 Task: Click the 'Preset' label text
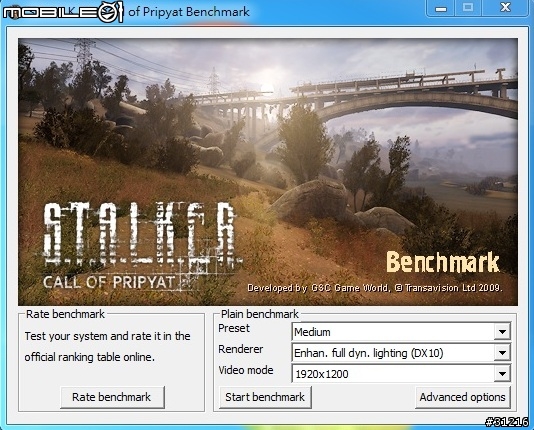click(234, 328)
